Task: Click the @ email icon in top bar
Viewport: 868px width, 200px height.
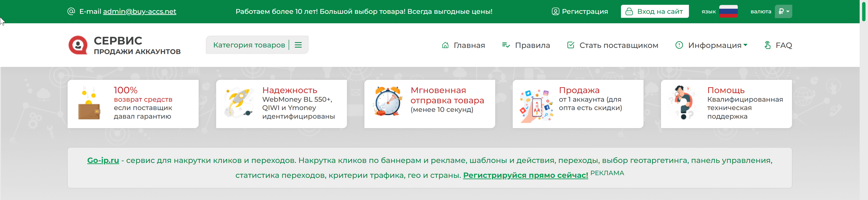Action: (71, 12)
